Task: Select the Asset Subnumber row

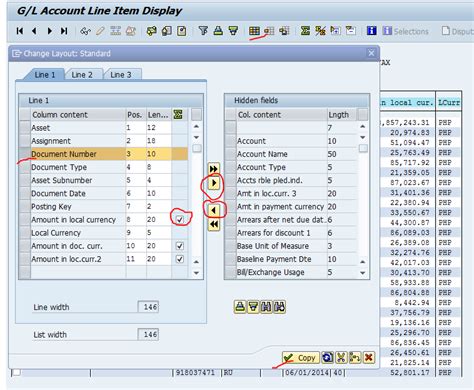Action: (103, 180)
